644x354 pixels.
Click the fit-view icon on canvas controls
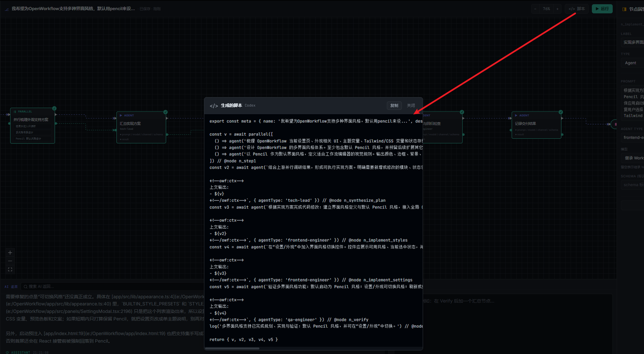[x=10, y=269]
